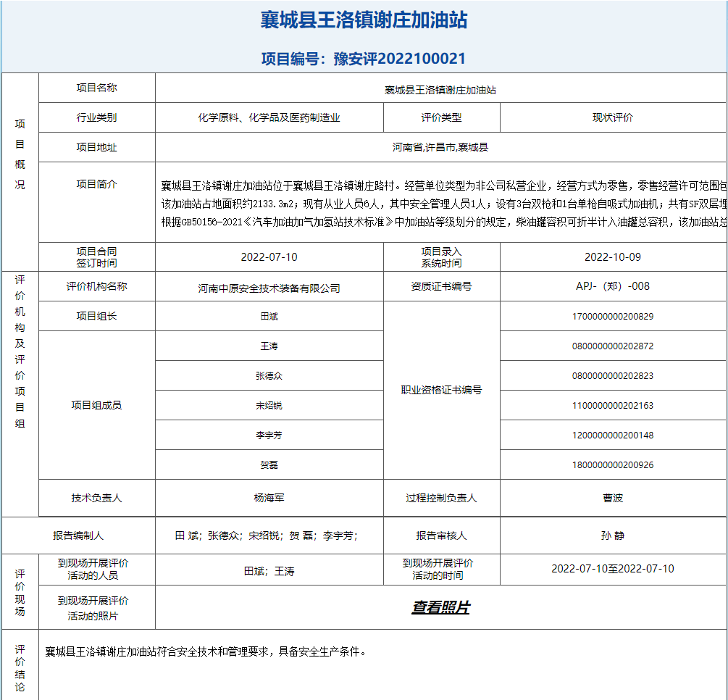Screen dimensions: 728x700
Task: Select team member 张德众
Action: [x=269, y=376]
